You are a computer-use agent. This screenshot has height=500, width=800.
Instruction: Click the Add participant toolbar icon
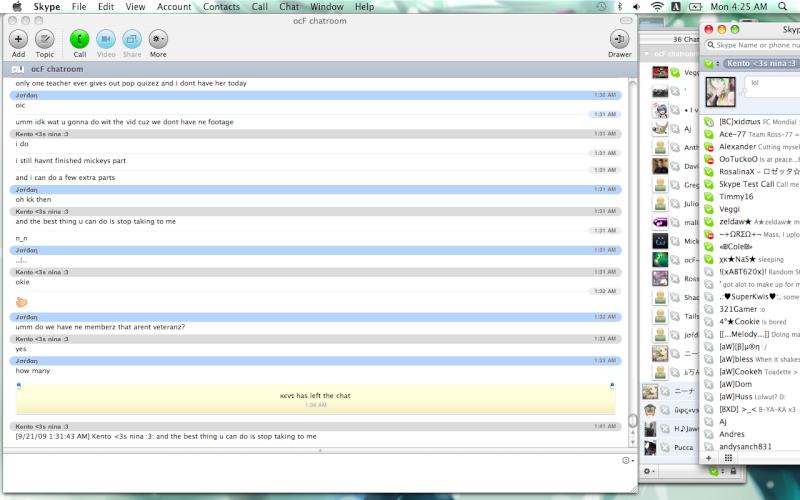pyautogui.click(x=18, y=39)
